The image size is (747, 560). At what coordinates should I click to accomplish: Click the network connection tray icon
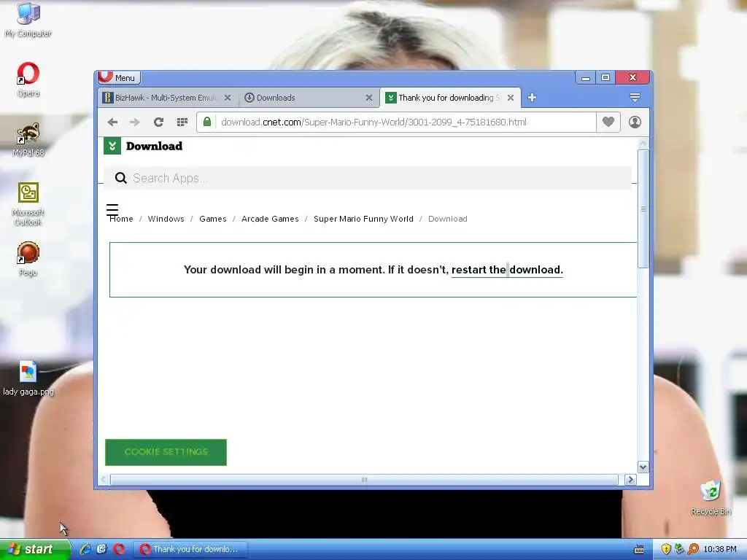[x=679, y=550]
